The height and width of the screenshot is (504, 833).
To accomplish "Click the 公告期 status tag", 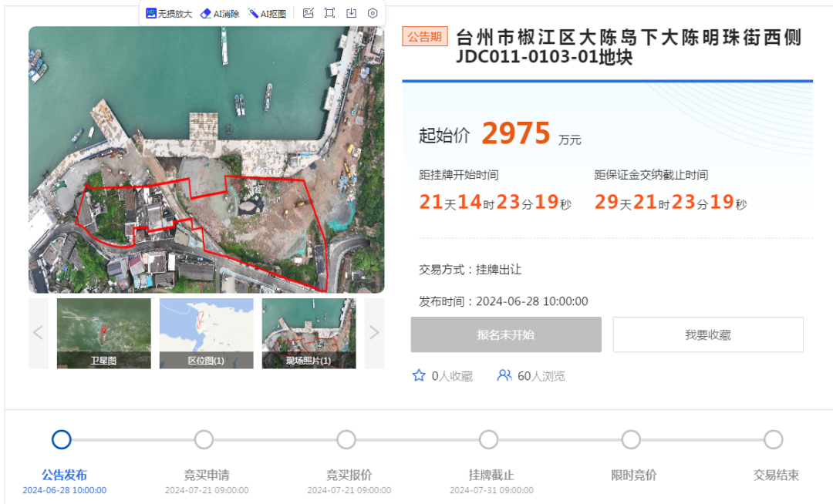I will pyautogui.click(x=424, y=37).
